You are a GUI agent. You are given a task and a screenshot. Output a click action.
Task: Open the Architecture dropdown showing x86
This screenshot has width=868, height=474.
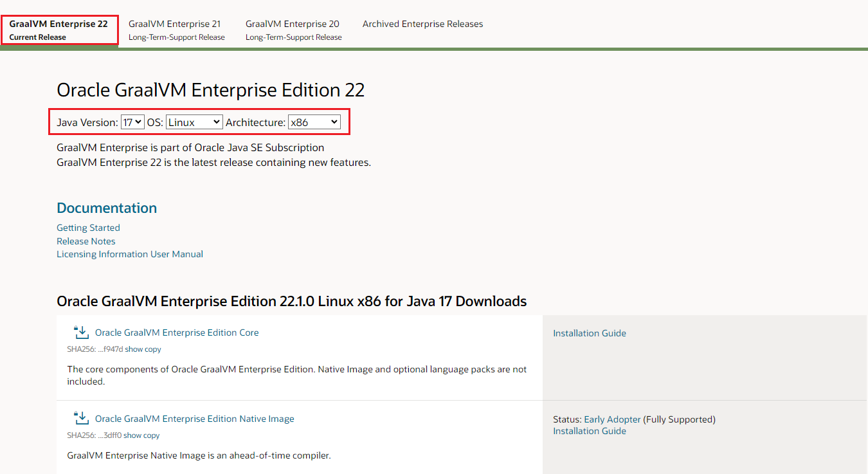pyautogui.click(x=314, y=122)
